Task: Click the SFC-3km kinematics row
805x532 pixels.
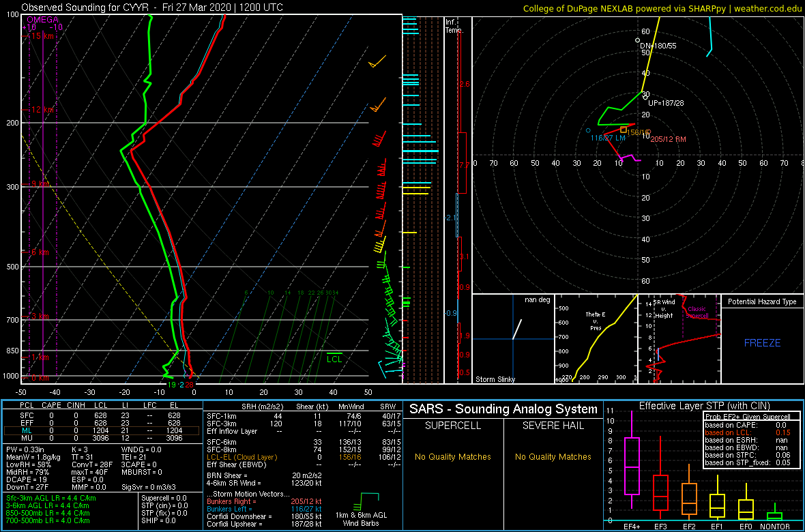Action: (303, 424)
